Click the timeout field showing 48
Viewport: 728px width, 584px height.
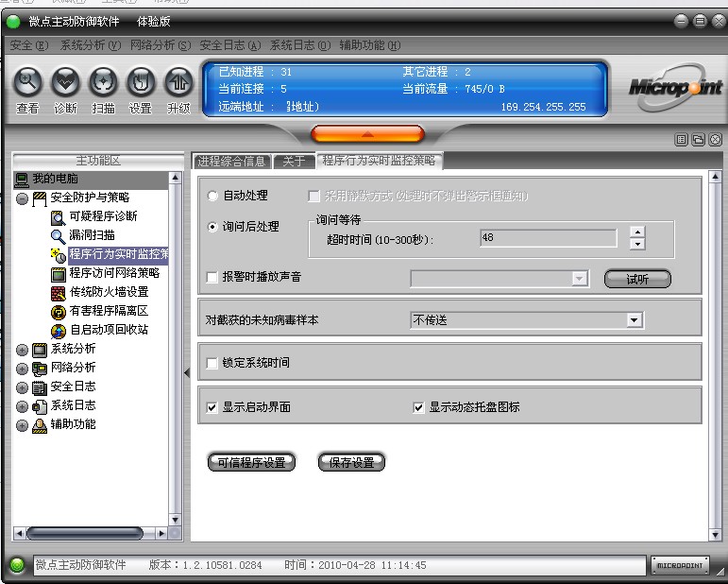549,238
